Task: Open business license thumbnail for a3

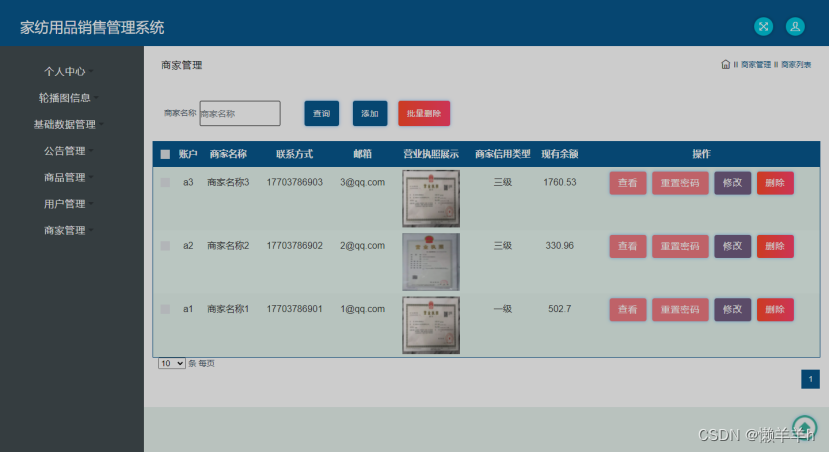Action: click(431, 198)
